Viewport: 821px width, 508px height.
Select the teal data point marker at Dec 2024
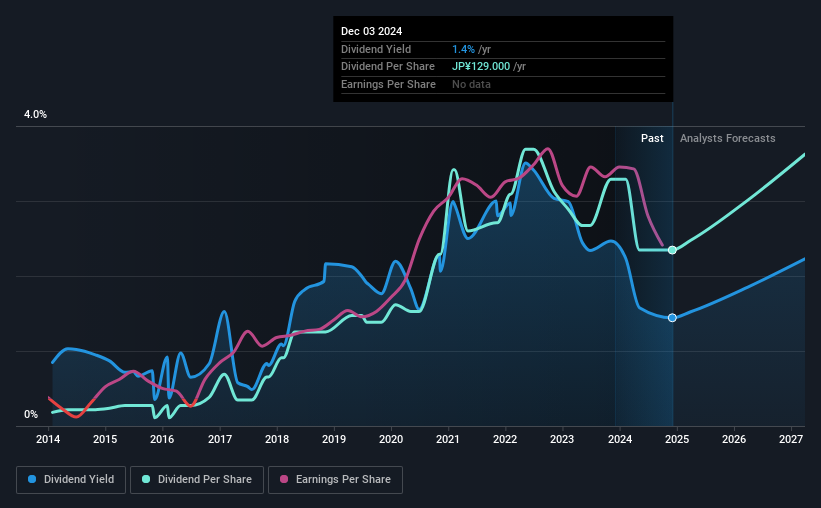672,250
